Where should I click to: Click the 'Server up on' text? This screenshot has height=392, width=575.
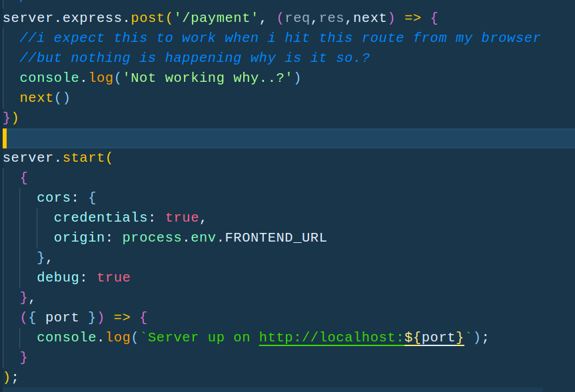coord(199,337)
